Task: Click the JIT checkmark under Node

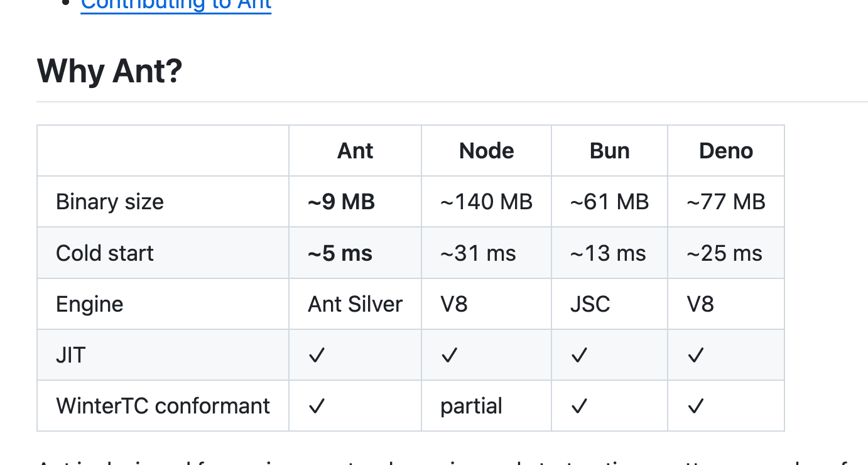Action: pos(449,356)
